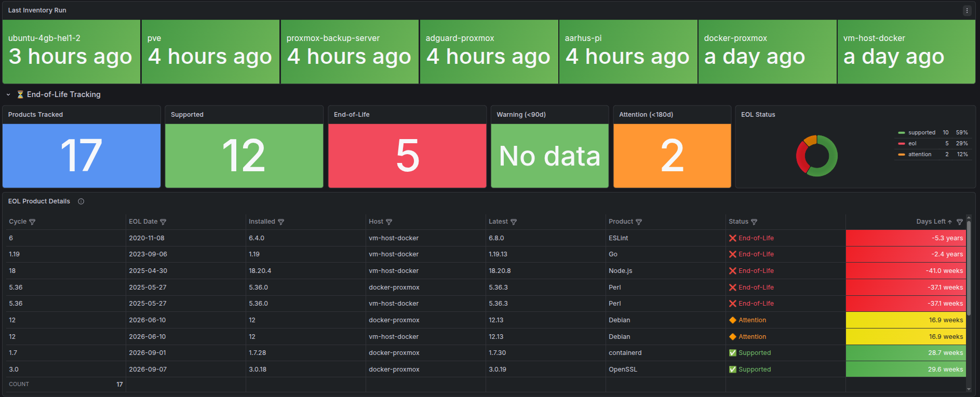Screen dimensions: 980x397
Task: Sort table by the Cycle header
Action: (18, 222)
